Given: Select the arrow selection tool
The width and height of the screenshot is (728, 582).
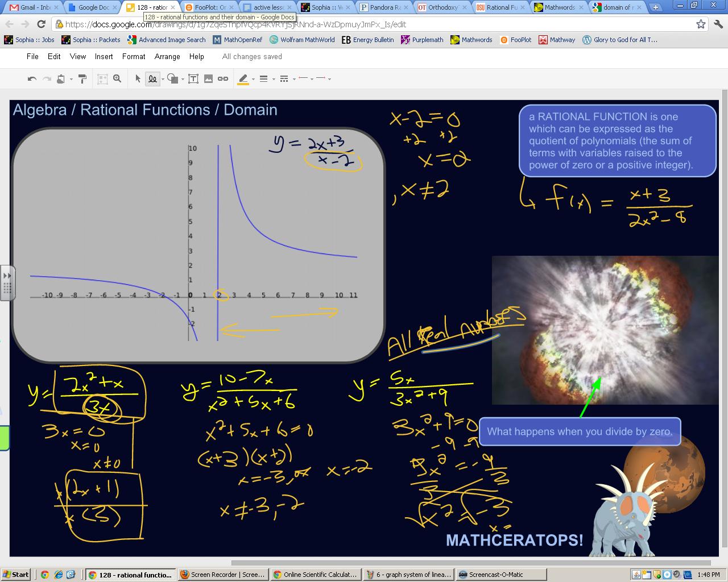Looking at the screenshot, I should [x=138, y=78].
